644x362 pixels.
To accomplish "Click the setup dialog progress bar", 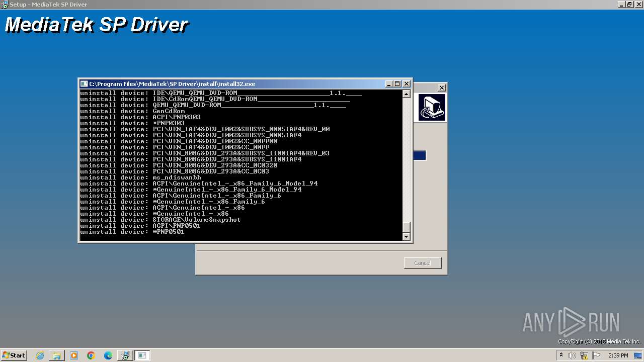I will (420, 156).
